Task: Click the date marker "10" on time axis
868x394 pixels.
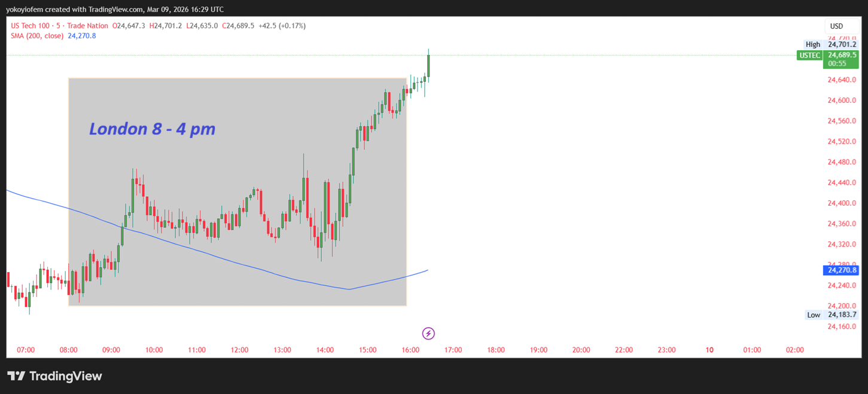Action: [709, 350]
